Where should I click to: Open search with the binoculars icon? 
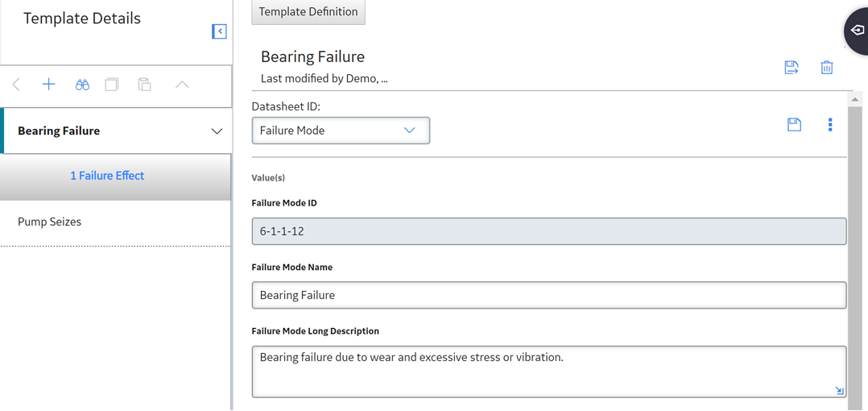point(82,85)
